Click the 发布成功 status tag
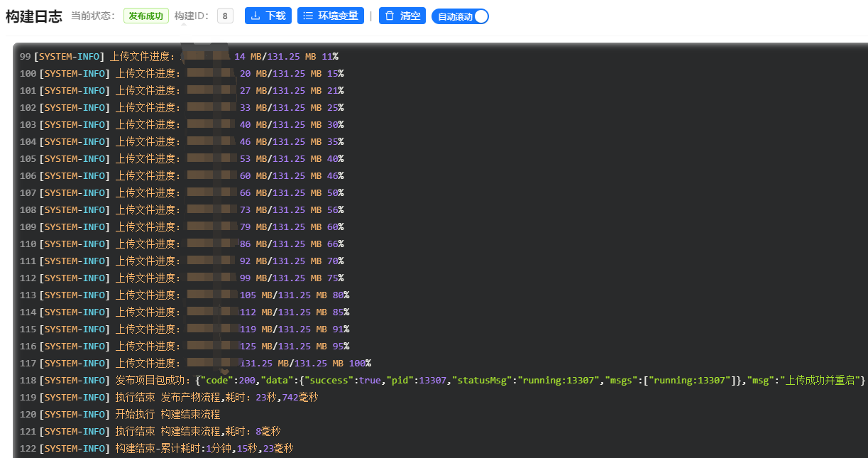Screen dimensions: 868x458 (x=145, y=16)
